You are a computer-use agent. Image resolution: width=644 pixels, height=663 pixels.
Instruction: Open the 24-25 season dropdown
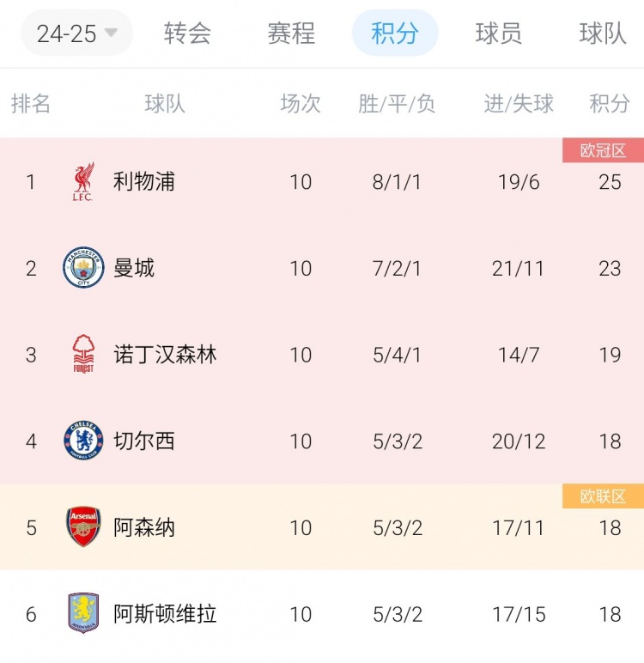pos(77,34)
